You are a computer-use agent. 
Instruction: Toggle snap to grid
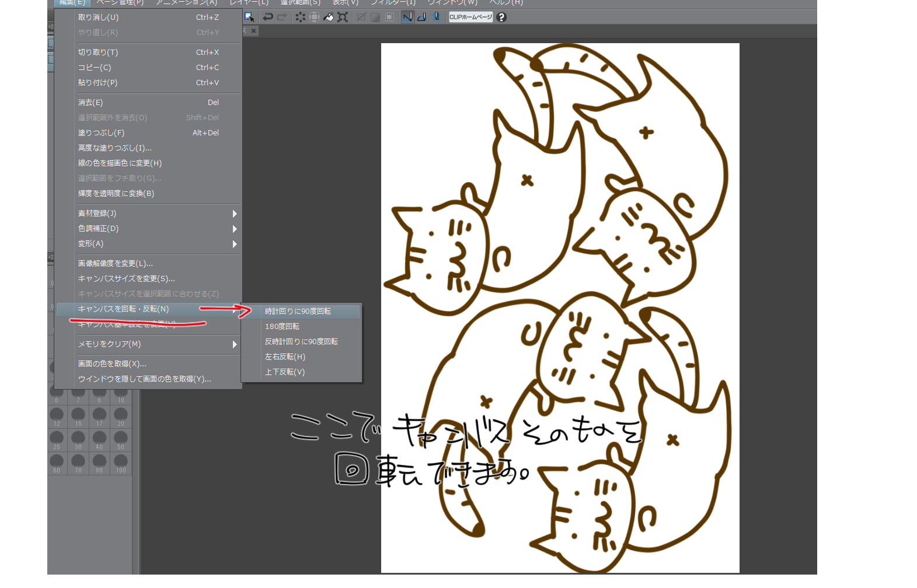tap(435, 17)
